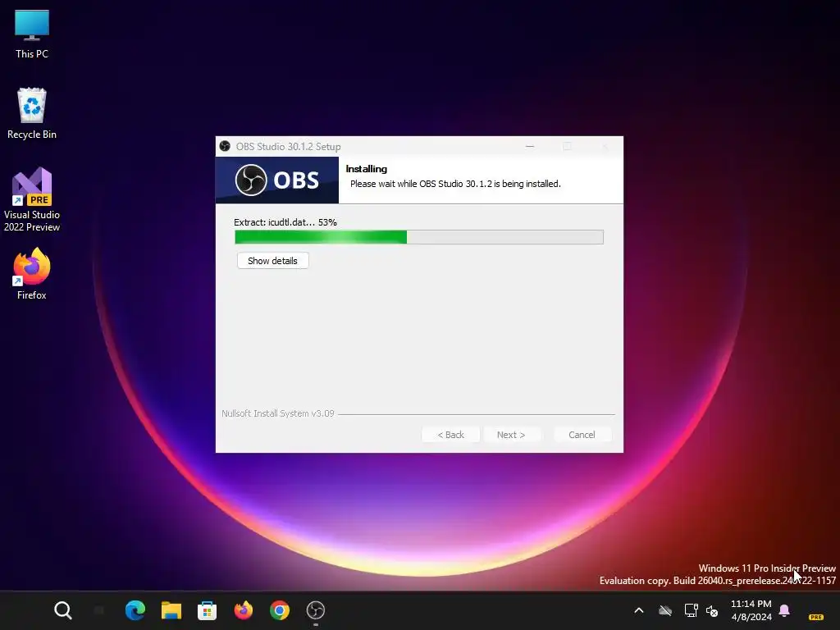Open File Explorer from the taskbar
Image resolution: width=840 pixels, height=630 pixels.
(x=171, y=610)
